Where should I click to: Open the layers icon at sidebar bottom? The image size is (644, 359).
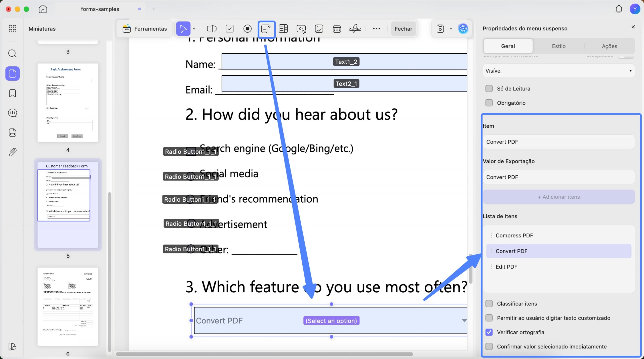click(12, 346)
